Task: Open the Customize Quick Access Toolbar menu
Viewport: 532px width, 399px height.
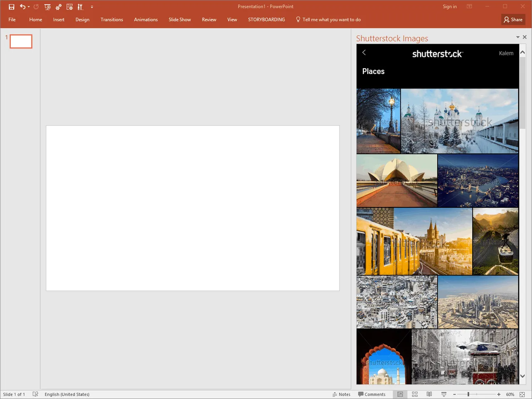Action: tap(92, 7)
